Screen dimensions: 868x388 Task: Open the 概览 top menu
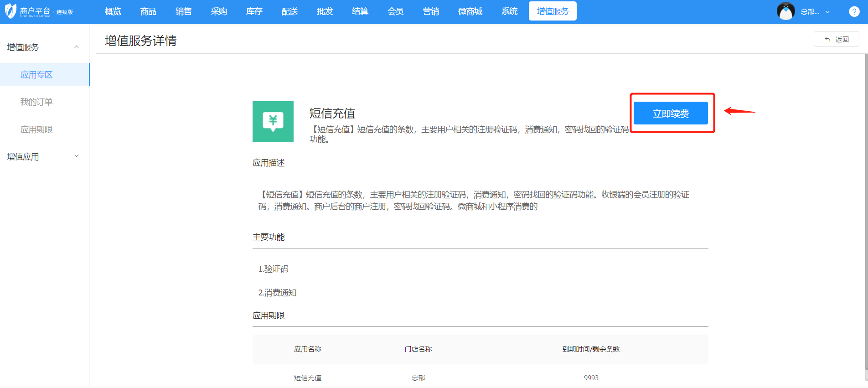[113, 11]
